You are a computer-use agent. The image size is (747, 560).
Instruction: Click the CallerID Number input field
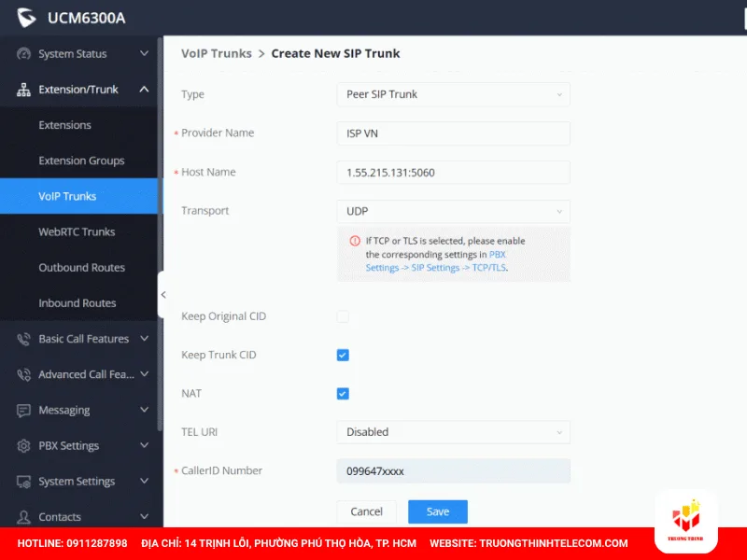tap(453, 471)
